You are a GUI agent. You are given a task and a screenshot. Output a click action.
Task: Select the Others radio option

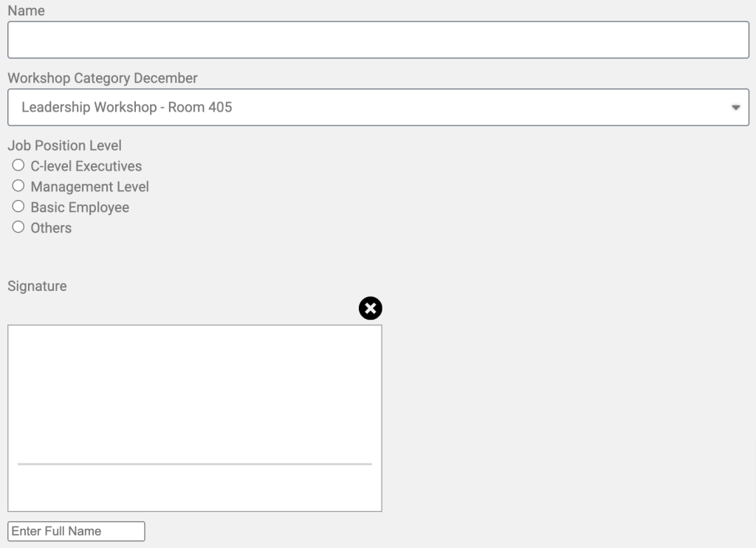point(18,227)
